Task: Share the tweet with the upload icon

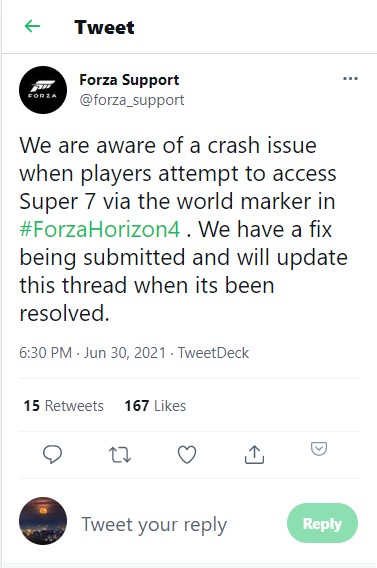Action: (254, 455)
